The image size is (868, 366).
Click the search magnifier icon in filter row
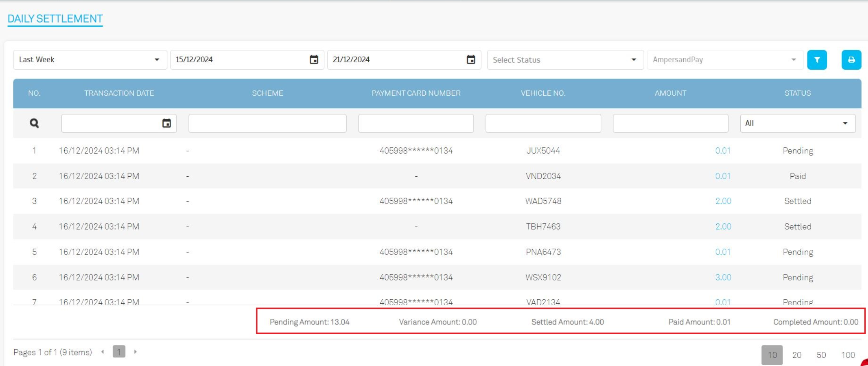coord(34,123)
